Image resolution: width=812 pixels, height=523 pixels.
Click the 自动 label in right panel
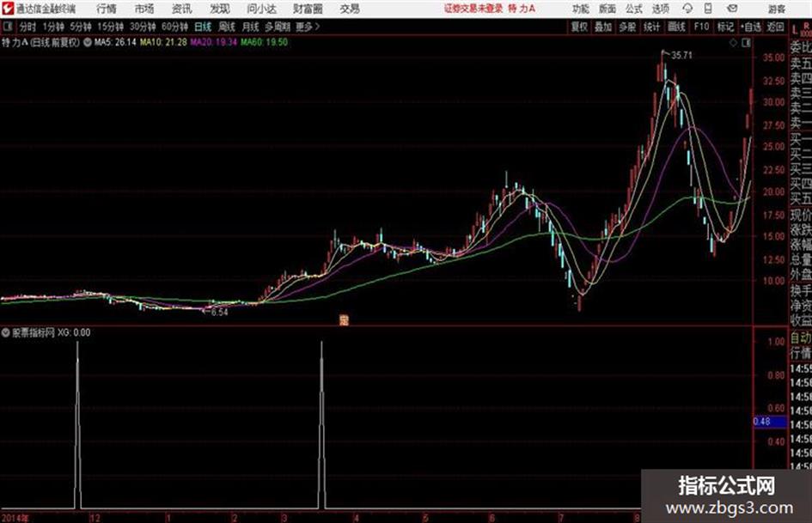point(801,338)
